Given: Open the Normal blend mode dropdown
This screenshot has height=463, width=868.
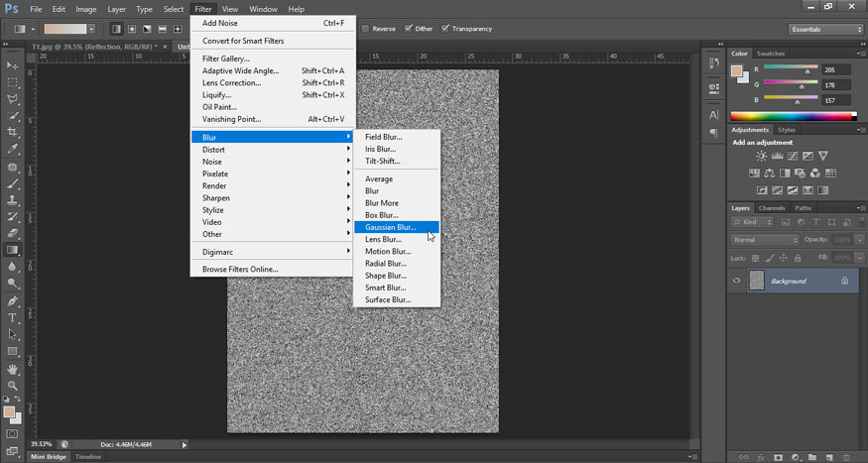Looking at the screenshot, I should coord(765,240).
